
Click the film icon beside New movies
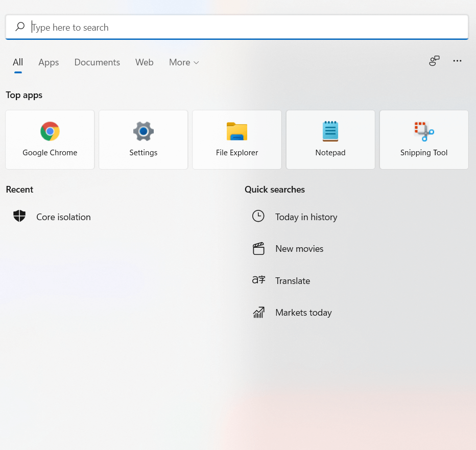click(x=258, y=248)
